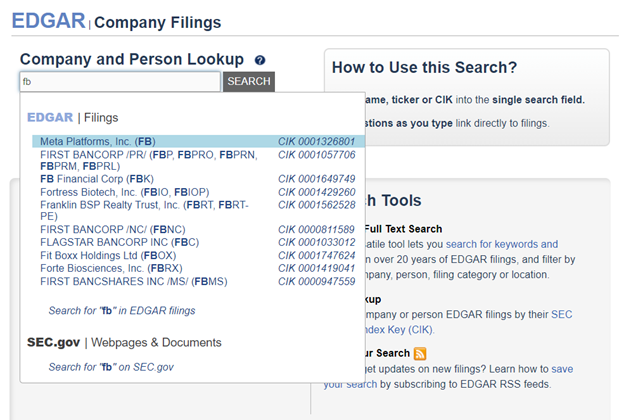Open Search for "fb" in EDGAR filings
This screenshot has height=420, width=624.
pos(122,311)
